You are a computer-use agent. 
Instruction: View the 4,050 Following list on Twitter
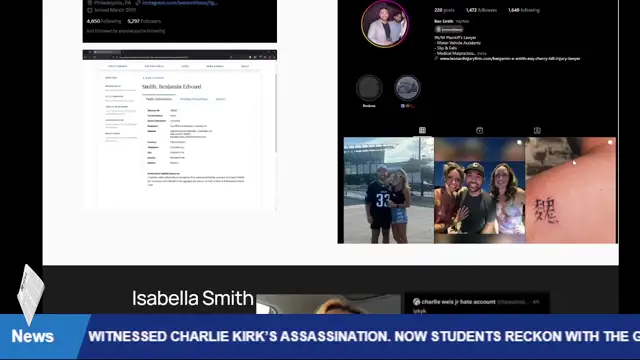point(104,21)
